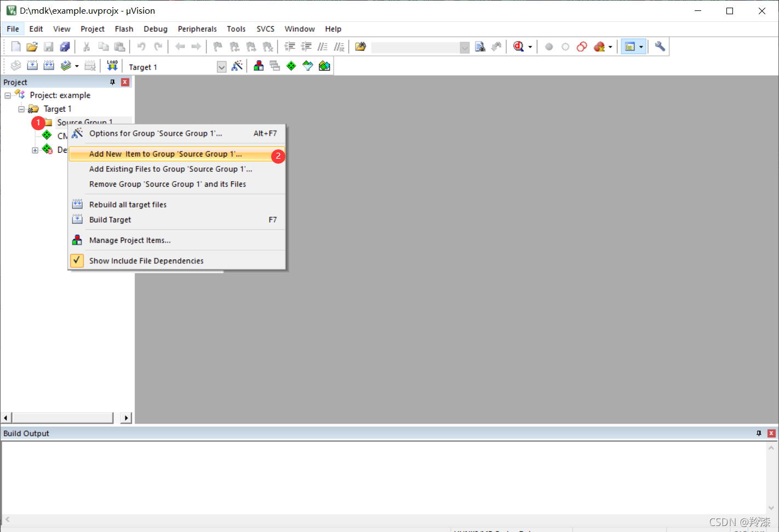This screenshot has height=532, width=779.
Task: Choose Build Target in context menu
Action: 177,220
